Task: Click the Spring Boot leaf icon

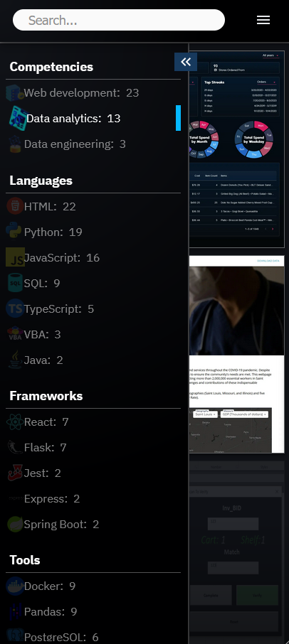Action: coord(15,525)
